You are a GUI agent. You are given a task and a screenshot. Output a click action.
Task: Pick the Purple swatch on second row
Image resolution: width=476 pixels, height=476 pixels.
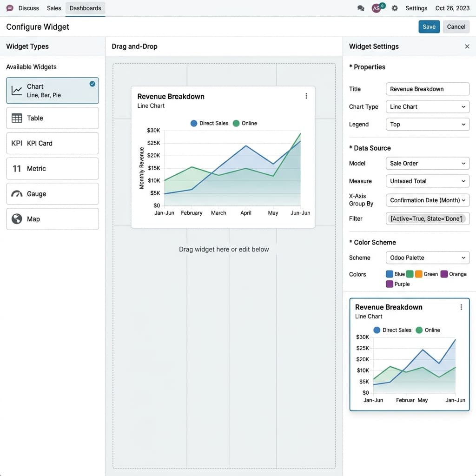coord(390,284)
